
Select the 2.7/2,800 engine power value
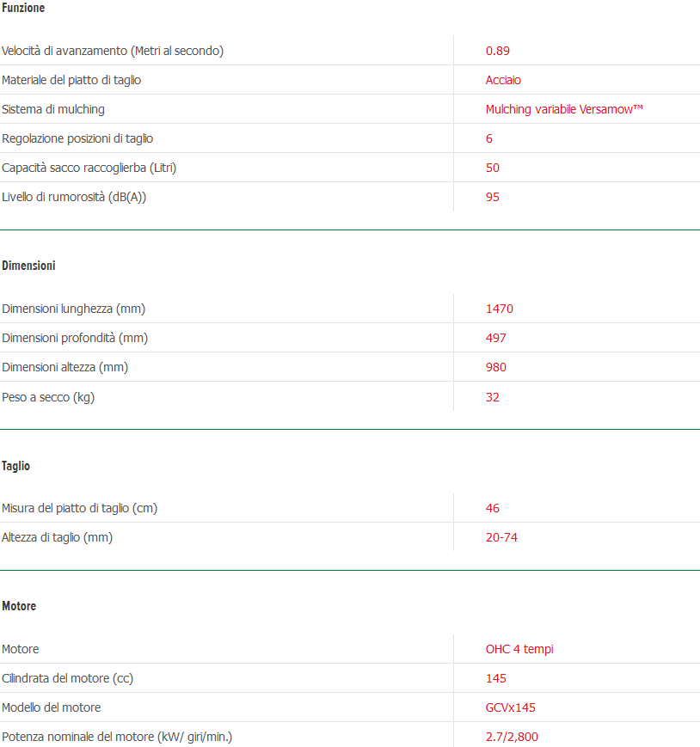pos(512,737)
